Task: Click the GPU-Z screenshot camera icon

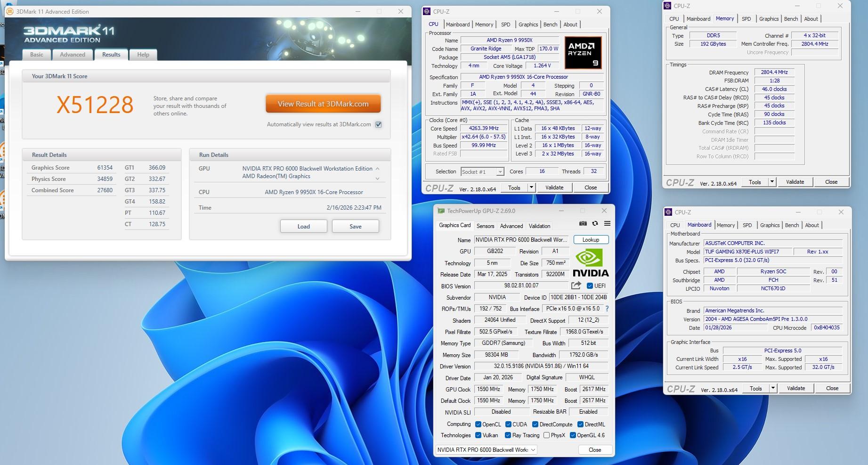Action: pos(583,224)
